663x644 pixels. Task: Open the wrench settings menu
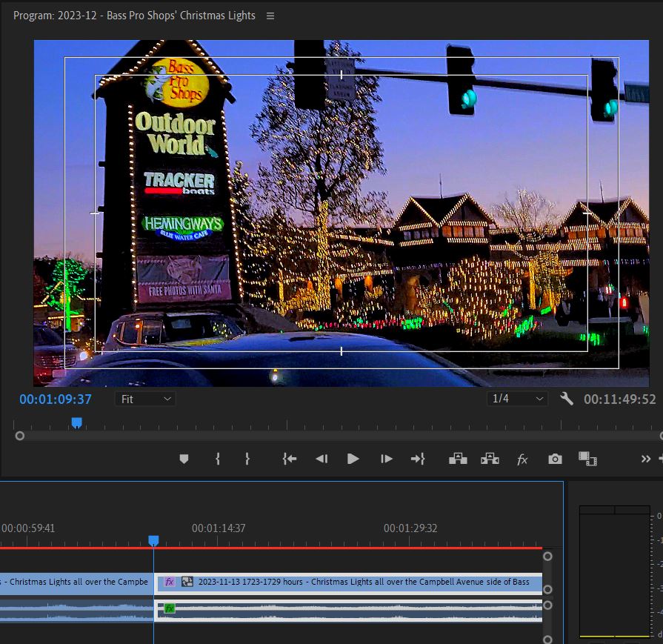(567, 399)
